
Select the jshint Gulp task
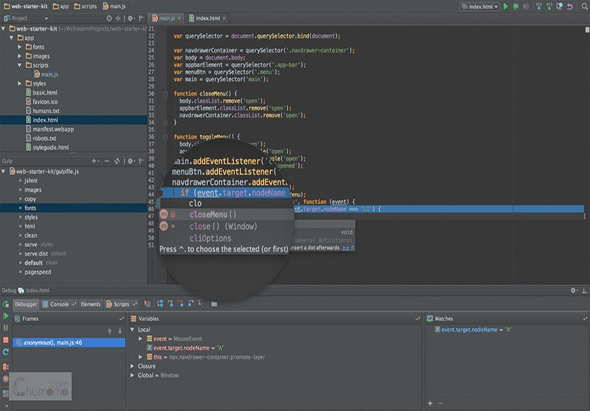click(x=31, y=180)
